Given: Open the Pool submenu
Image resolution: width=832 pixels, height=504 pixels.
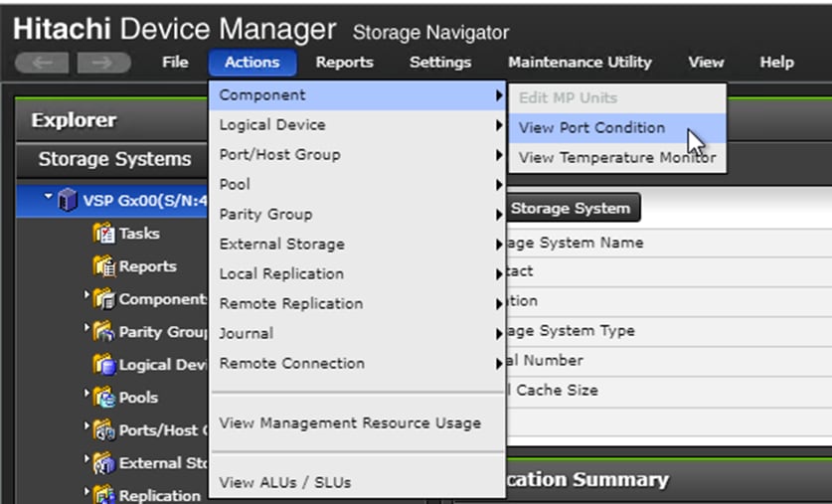Looking at the screenshot, I should point(358,185).
